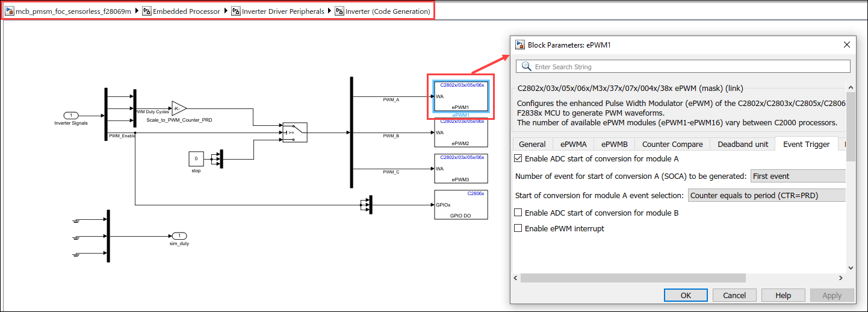Open module A event selection dropdown
The width and height of the screenshot is (868, 312).
click(767, 195)
